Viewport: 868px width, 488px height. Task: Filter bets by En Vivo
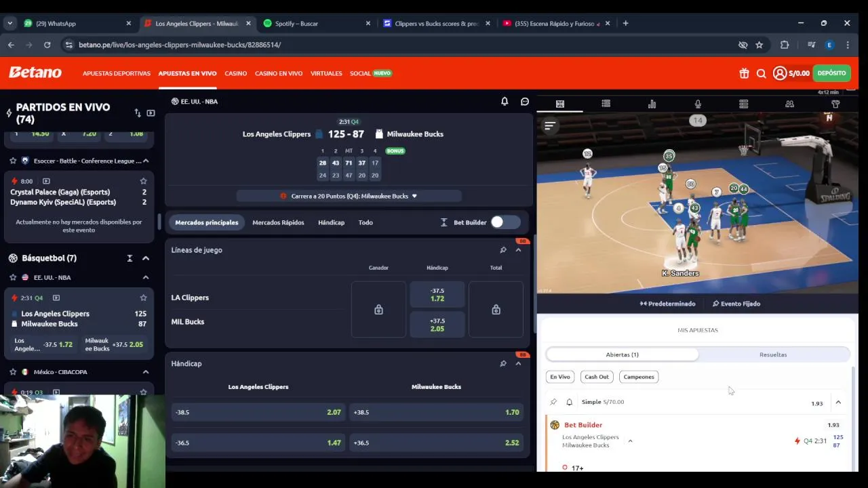click(x=560, y=377)
